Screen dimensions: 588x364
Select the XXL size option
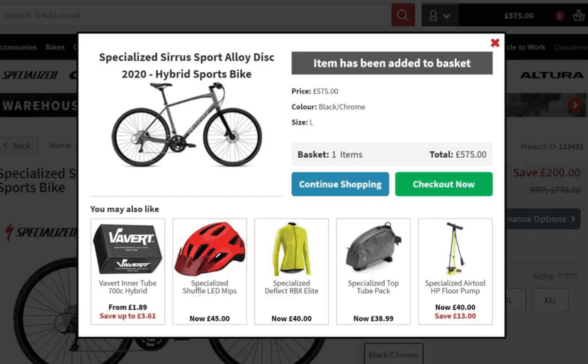click(x=550, y=300)
